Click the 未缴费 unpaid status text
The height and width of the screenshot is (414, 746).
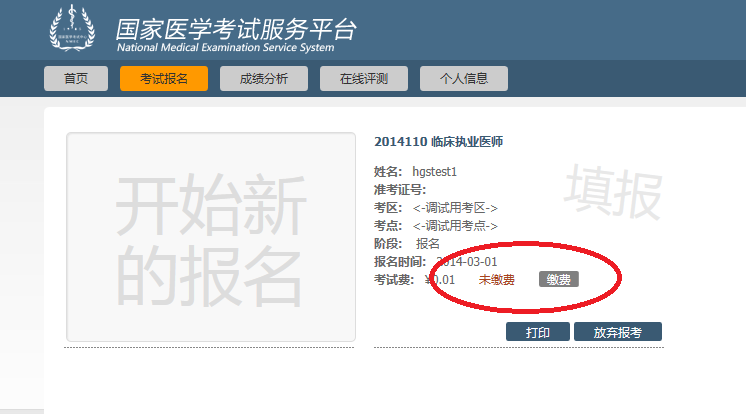497,280
